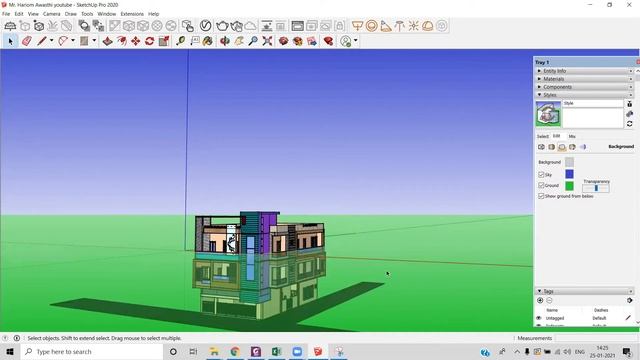The height and width of the screenshot is (360, 640).
Task: Open the Window menu
Action: [107, 14]
